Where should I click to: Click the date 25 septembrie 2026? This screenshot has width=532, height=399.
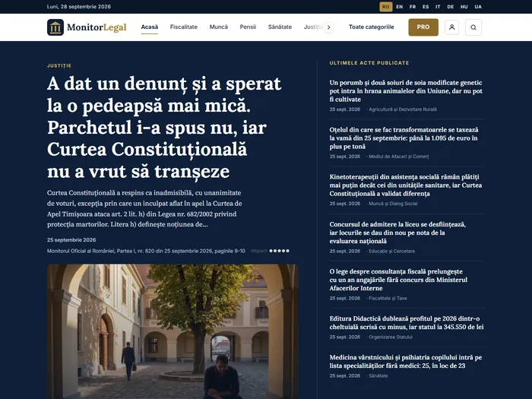71,240
